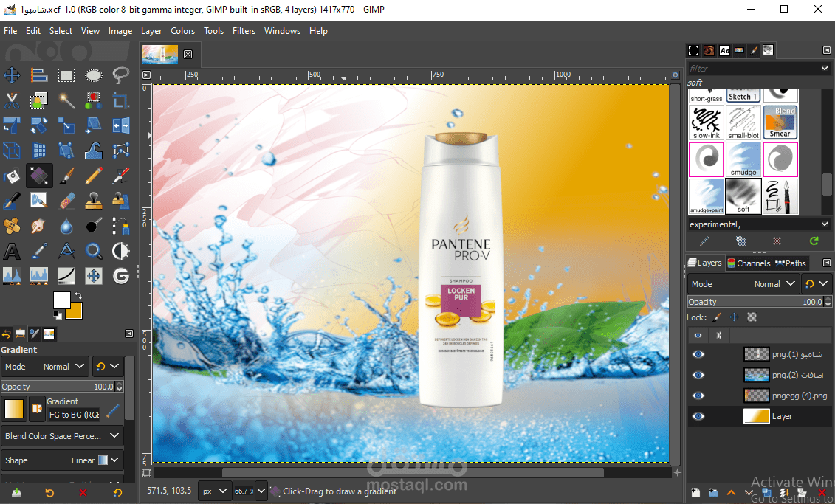The image size is (835, 504).
Task: Select the Blur/Sharpen droplet tool
Action: [x=66, y=226]
